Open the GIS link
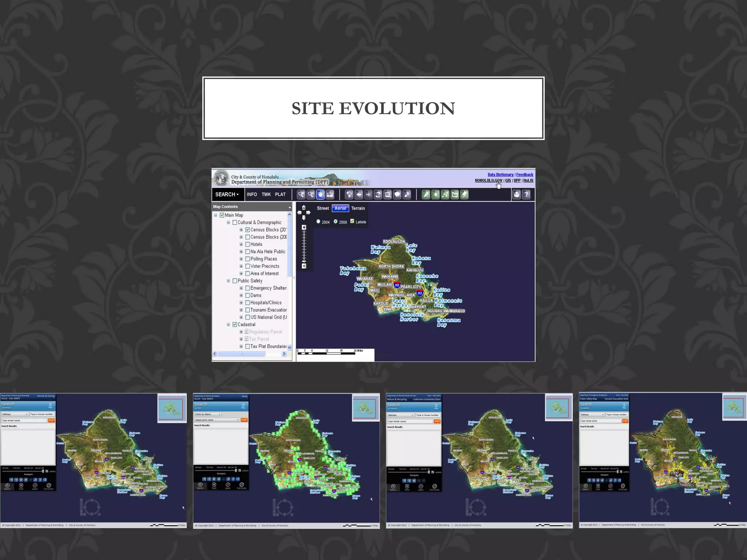The height and width of the screenshot is (560, 747). [x=508, y=180]
